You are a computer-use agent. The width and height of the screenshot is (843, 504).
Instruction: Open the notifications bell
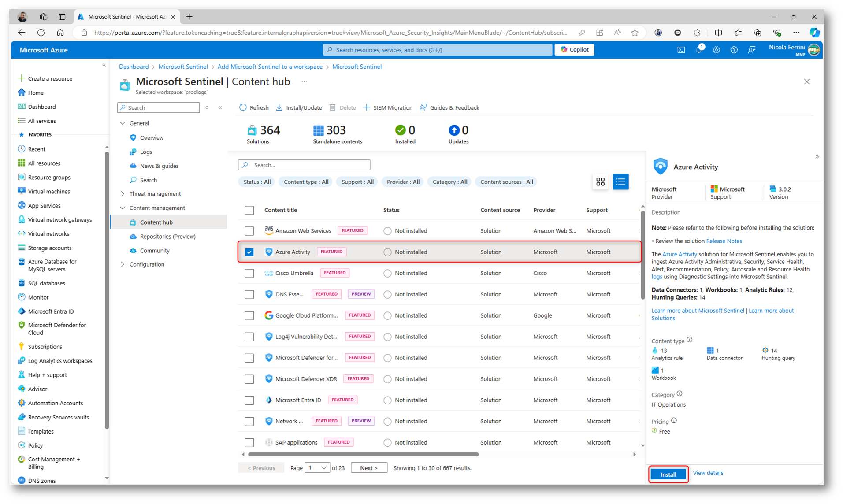coord(699,50)
